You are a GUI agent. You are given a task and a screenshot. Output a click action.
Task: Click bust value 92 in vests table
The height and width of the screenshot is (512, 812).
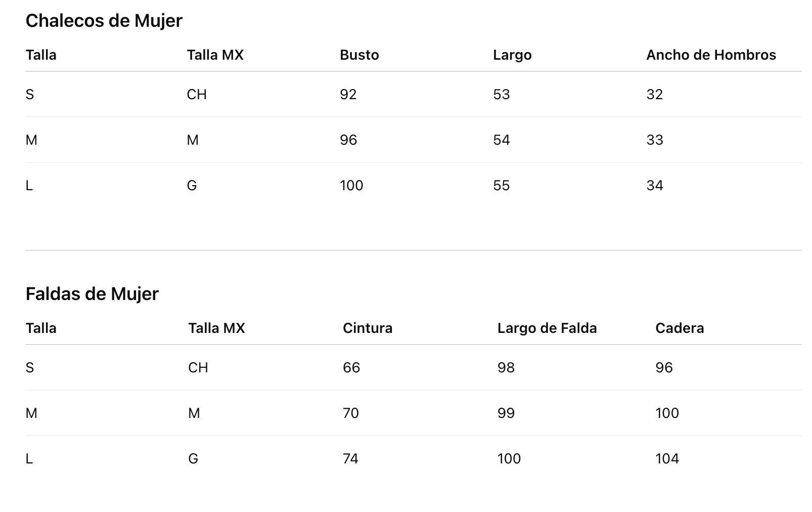click(348, 94)
